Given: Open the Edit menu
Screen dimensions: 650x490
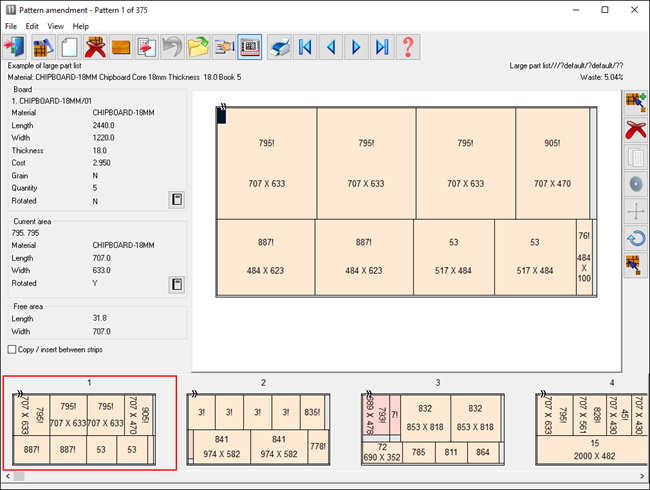Looking at the screenshot, I should tap(33, 25).
